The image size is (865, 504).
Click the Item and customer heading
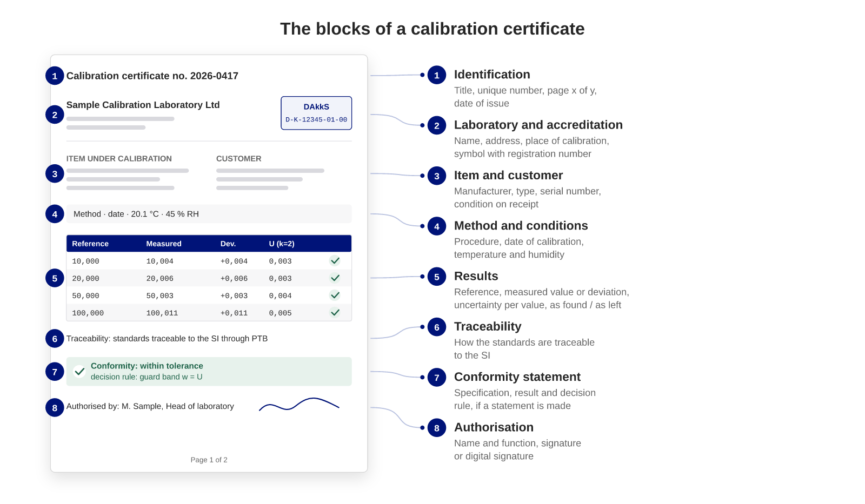[x=508, y=175]
